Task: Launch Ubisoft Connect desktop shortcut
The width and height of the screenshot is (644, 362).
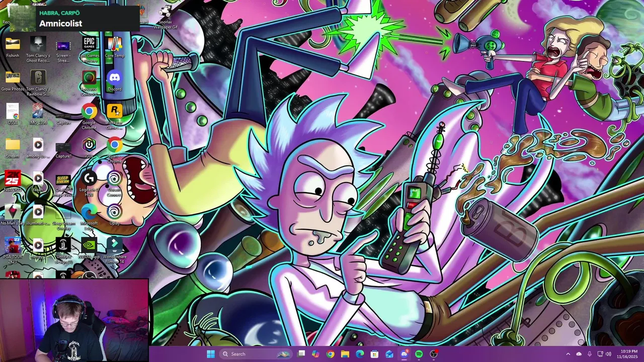Action: [115, 184]
